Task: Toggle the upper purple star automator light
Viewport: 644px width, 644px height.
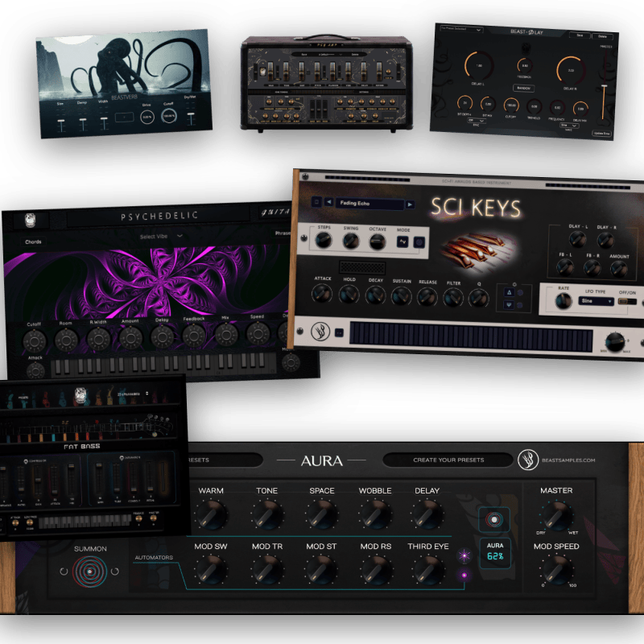Action: (464, 555)
